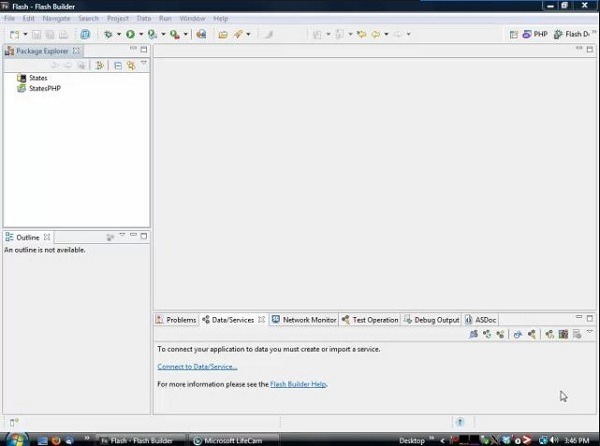Select the States project
Image resolution: width=600 pixels, height=446 pixels.
pyautogui.click(x=38, y=78)
